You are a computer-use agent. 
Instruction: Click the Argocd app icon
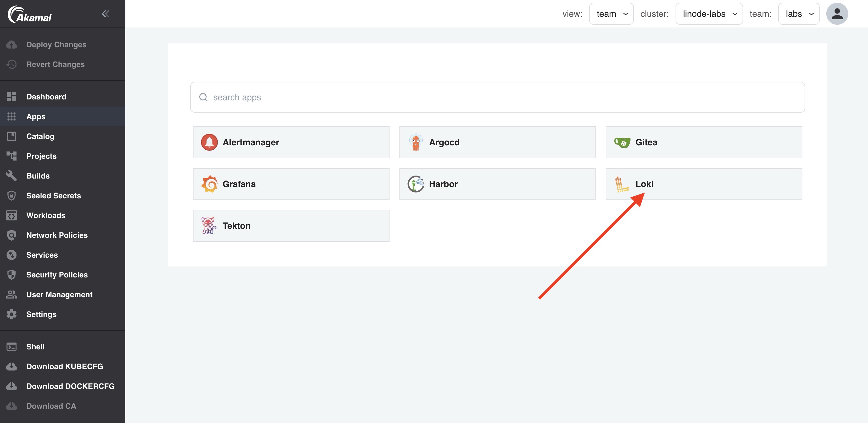pyautogui.click(x=415, y=142)
